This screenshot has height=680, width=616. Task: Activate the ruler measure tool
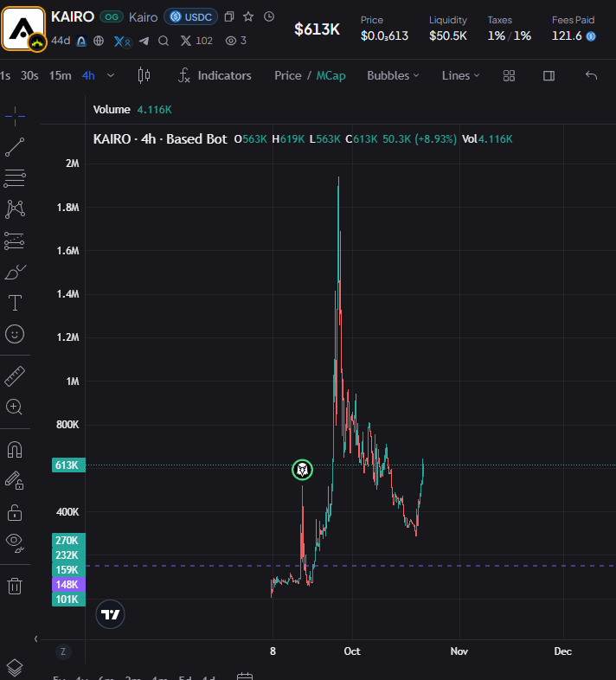[x=15, y=376]
